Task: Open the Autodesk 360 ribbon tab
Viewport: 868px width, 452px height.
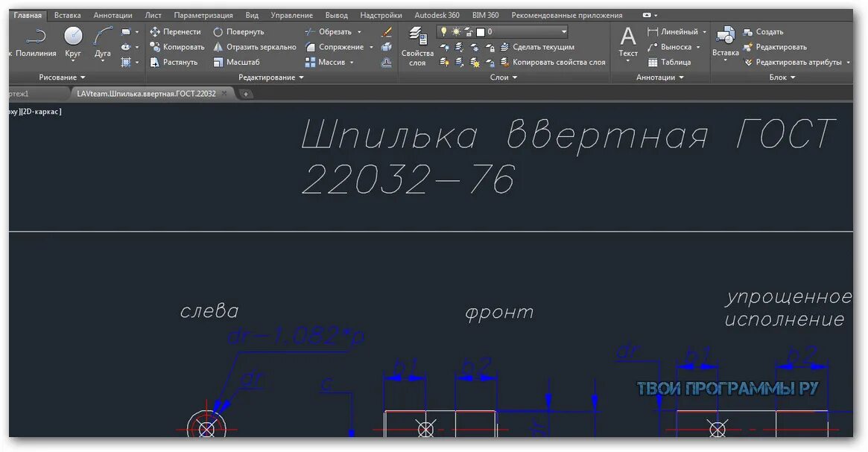Action: click(x=437, y=16)
